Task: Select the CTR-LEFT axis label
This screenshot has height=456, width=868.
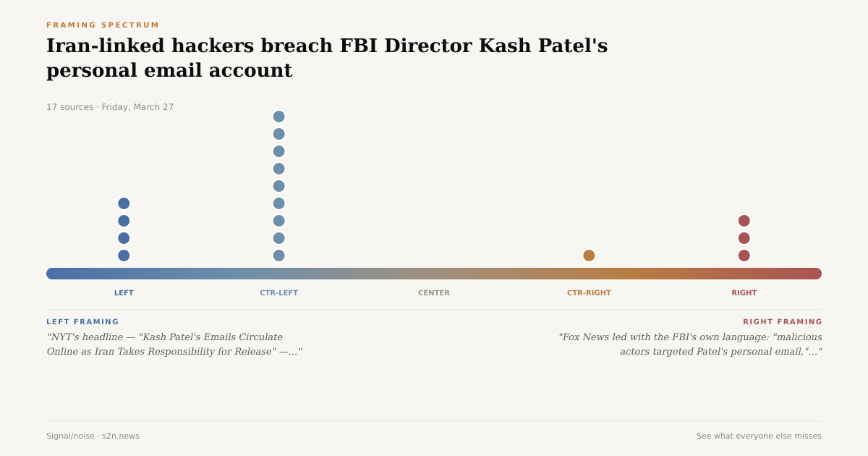Action: (278, 293)
